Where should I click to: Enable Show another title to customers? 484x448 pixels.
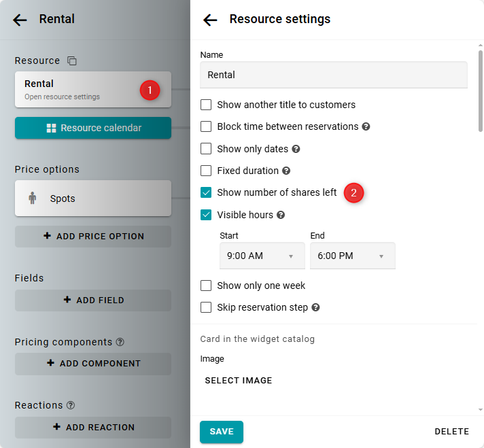pyautogui.click(x=206, y=105)
